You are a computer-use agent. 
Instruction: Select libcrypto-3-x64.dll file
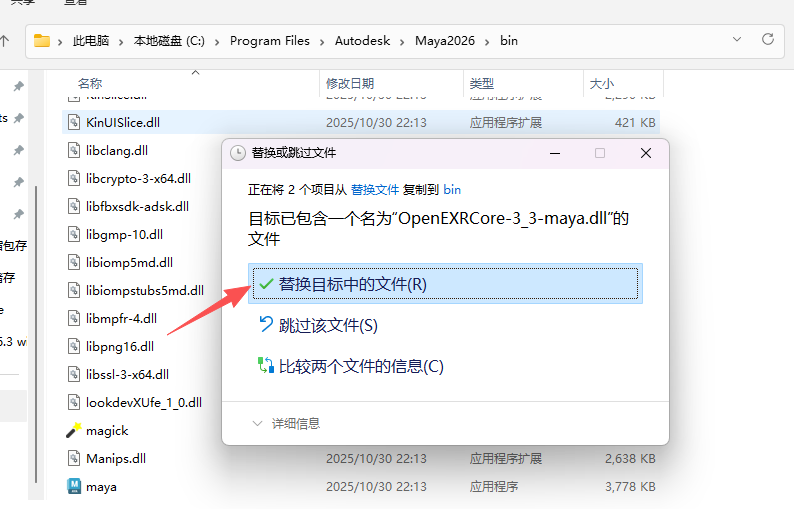138,178
